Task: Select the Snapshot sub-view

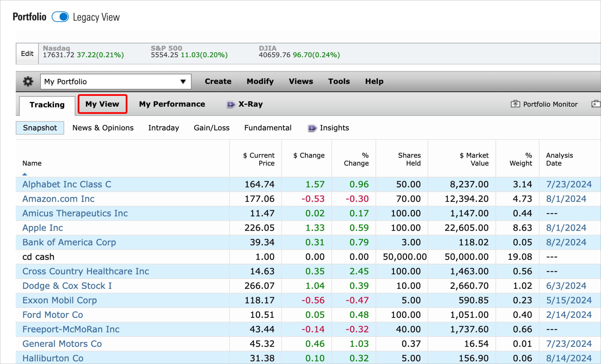Action: pos(40,128)
